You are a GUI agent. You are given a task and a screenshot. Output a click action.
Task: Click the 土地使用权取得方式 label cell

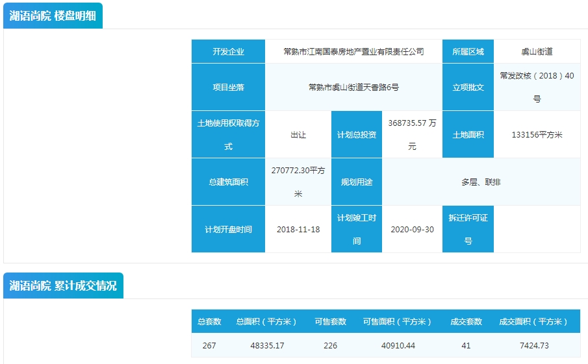(x=228, y=134)
